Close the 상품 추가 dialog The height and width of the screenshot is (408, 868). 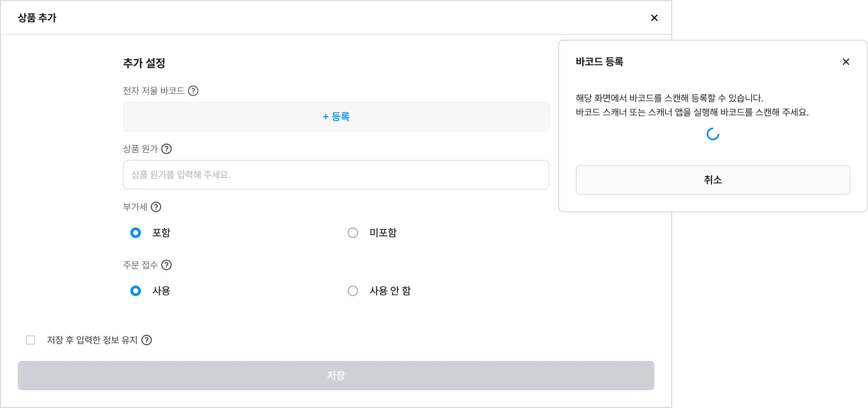tap(654, 18)
